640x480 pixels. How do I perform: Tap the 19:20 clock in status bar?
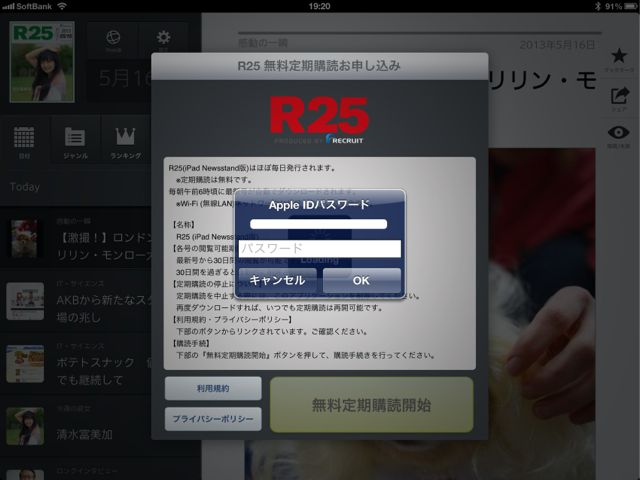tap(320, 6)
